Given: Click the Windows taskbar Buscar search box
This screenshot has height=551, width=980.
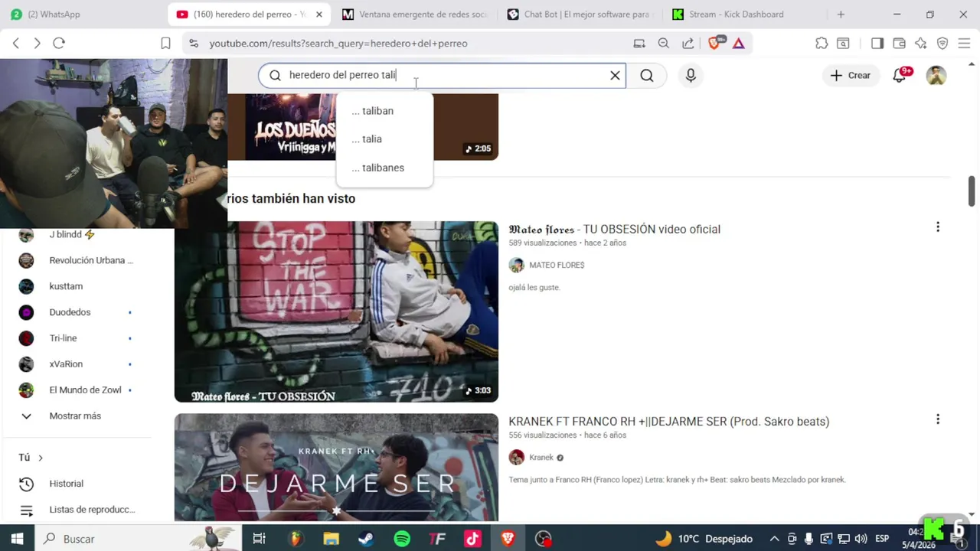Looking at the screenshot, I should 138,539.
